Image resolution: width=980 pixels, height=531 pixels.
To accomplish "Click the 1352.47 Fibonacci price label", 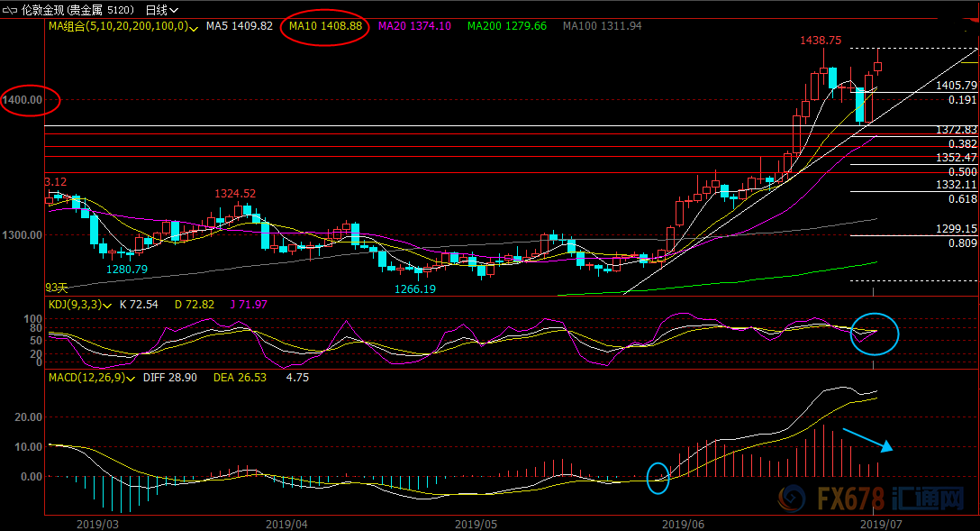I will tap(957, 158).
